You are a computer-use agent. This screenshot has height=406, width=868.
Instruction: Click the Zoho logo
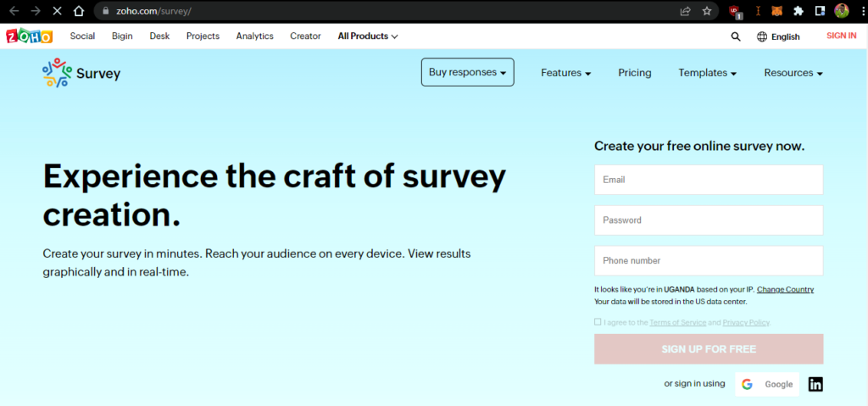tap(30, 36)
